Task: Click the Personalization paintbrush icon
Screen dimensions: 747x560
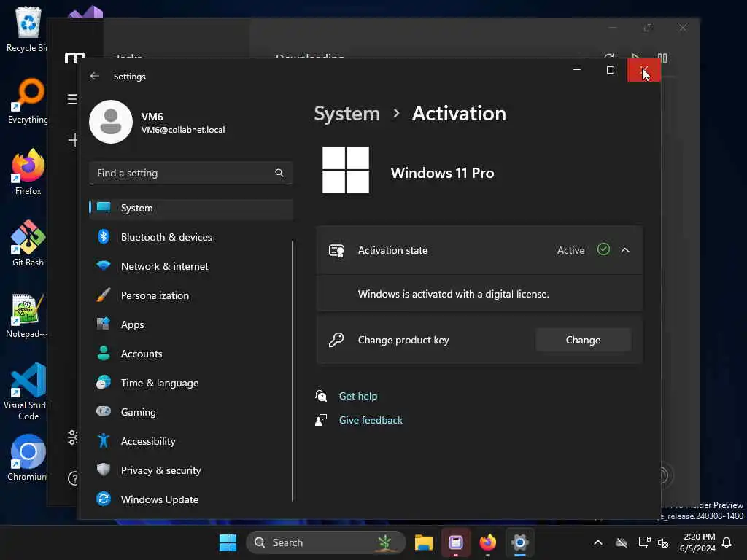Action: 104,295
